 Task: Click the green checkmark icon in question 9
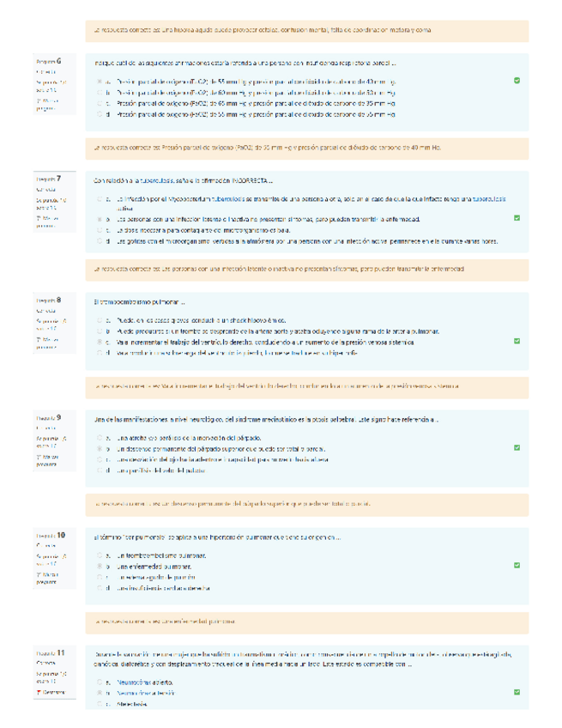tap(517, 447)
